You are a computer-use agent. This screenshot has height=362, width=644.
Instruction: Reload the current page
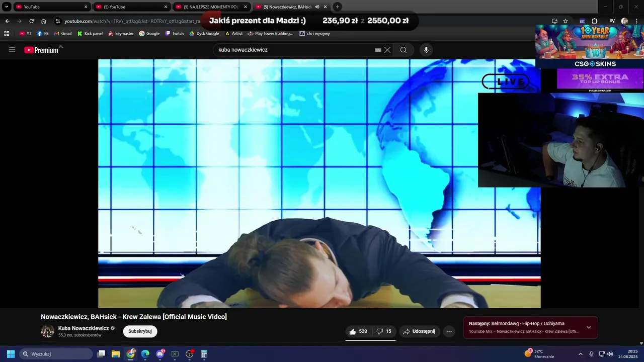(x=31, y=21)
